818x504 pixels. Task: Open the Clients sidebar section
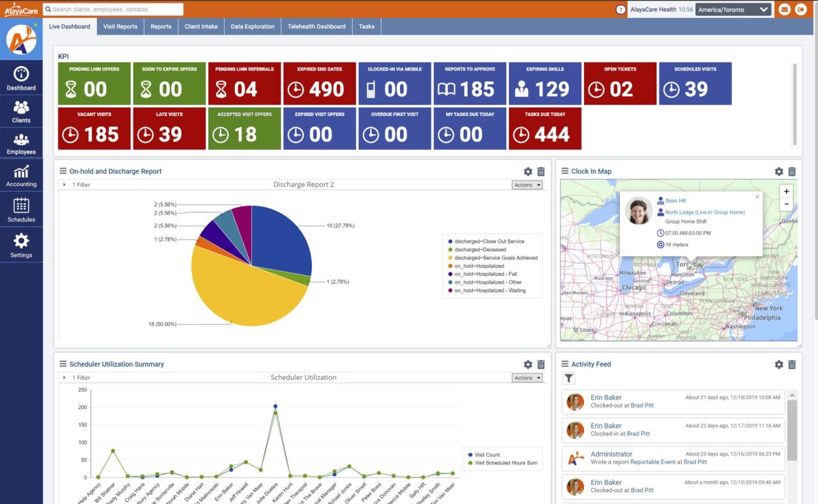(x=21, y=112)
